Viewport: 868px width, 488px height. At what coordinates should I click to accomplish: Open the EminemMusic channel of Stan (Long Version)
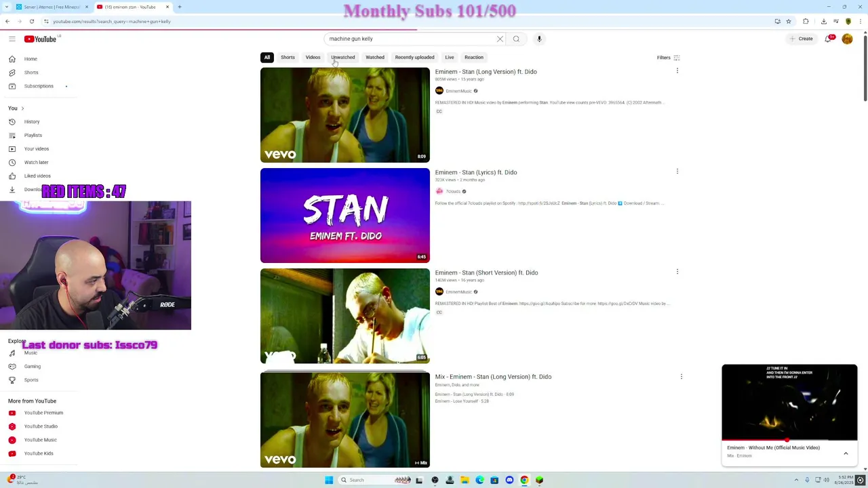pos(458,91)
